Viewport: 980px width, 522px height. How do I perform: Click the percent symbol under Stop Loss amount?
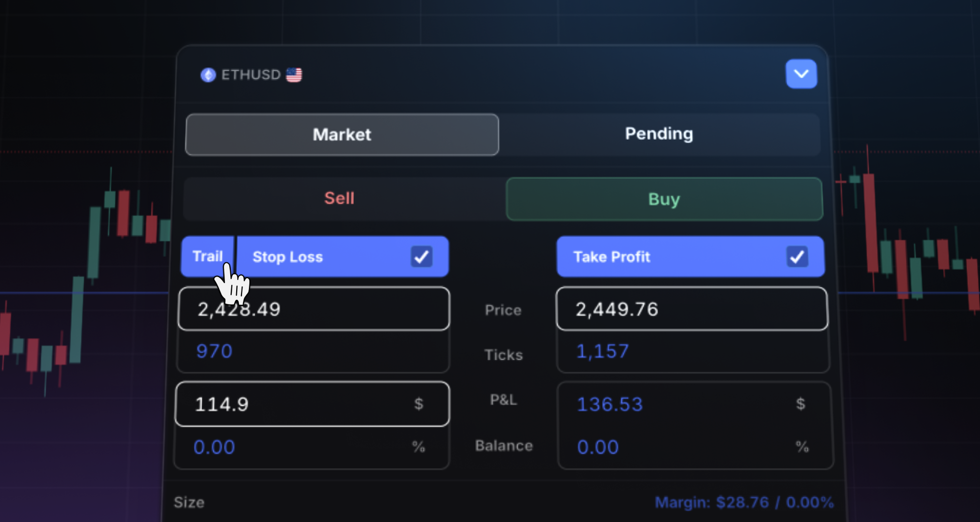(419, 447)
